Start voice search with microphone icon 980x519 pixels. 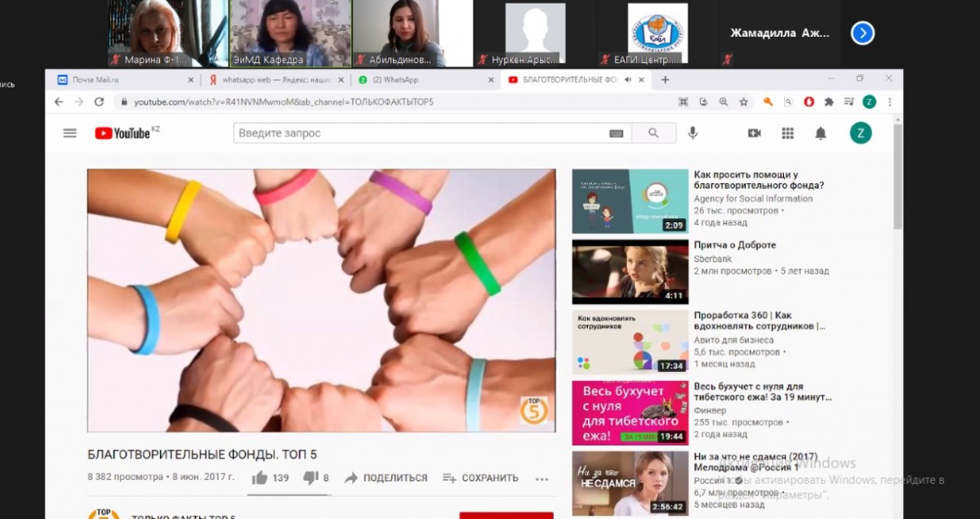click(693, 133)
